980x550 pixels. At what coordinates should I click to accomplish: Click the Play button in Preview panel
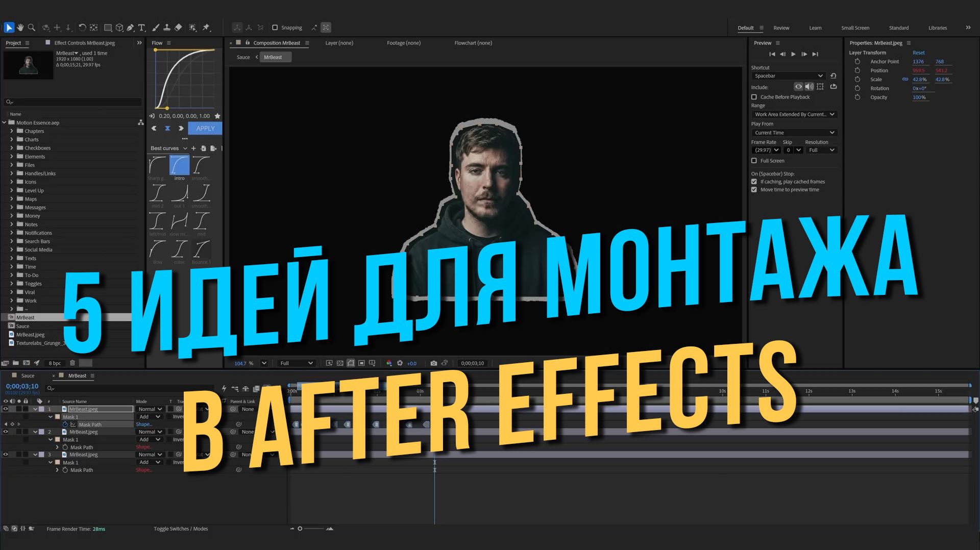pos(793,54)
